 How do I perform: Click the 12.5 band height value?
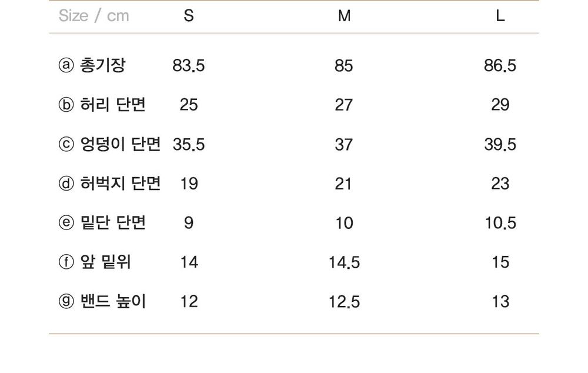click(x=344, y=302)
